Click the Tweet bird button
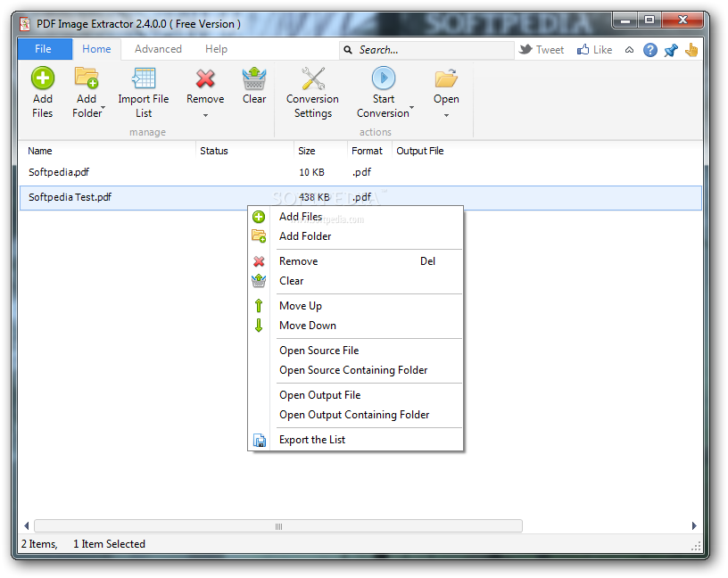 tap(542, 50)
